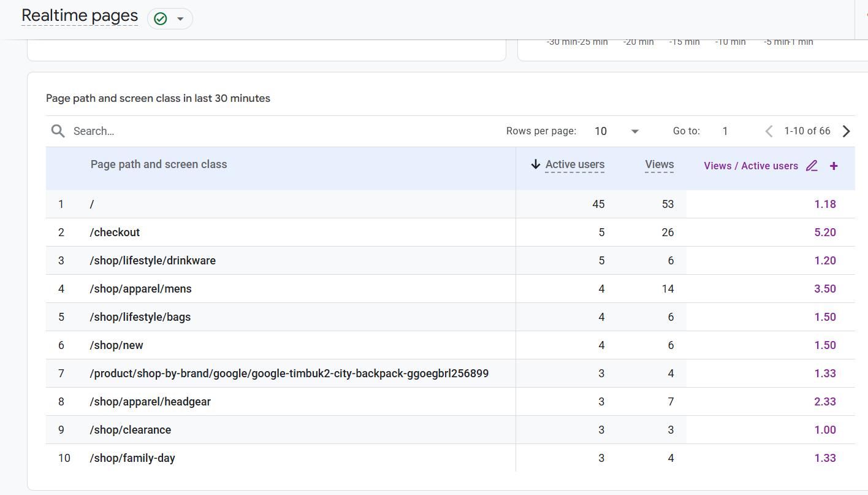868x495 pixels.
Task: Click the green check status icon
Action: 161,19
